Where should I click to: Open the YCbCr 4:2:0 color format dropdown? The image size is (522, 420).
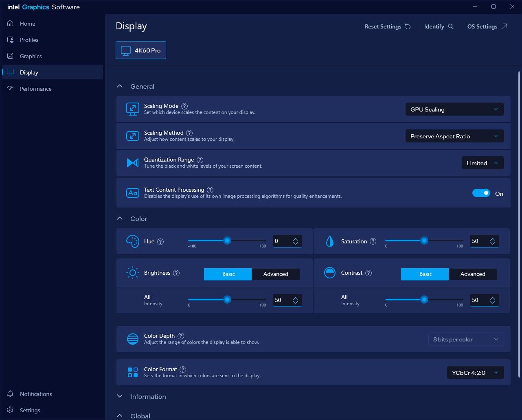(x=476, y=372)
